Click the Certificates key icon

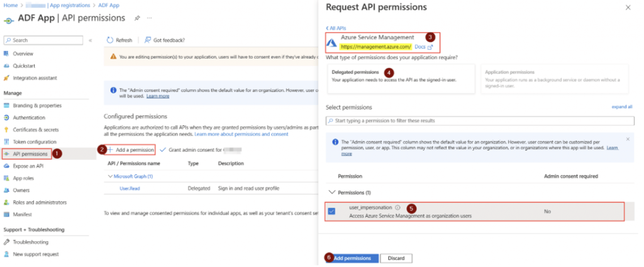point(6,130)
